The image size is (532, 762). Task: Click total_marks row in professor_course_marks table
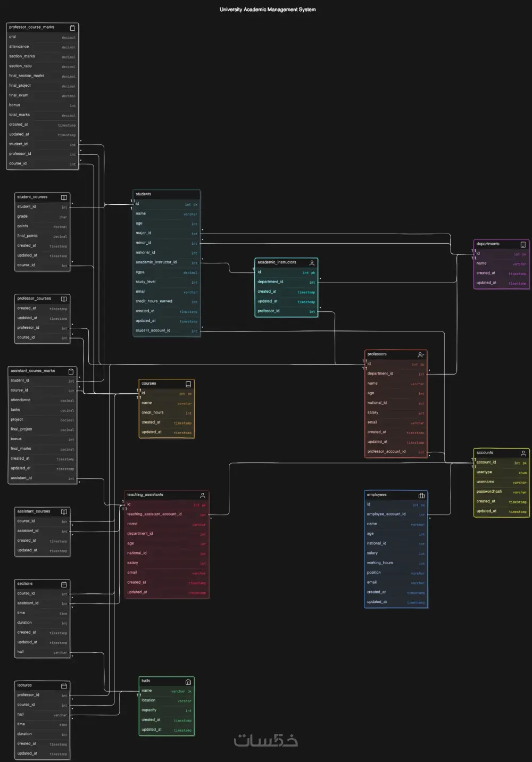[x=42, y=115]
